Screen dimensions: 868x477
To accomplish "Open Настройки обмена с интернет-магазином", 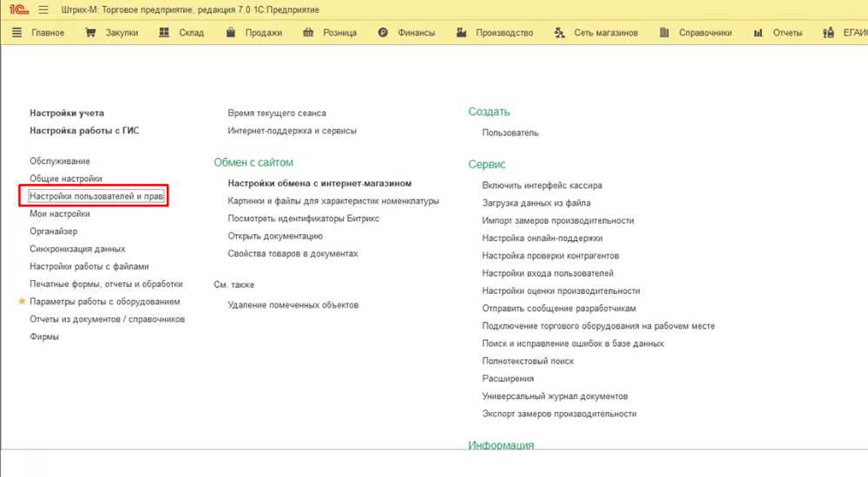I will point(319,184).
